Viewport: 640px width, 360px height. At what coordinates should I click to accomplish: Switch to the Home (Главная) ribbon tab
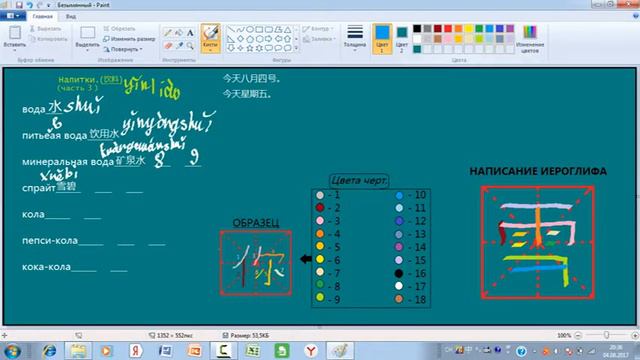(x=43, y=16)
